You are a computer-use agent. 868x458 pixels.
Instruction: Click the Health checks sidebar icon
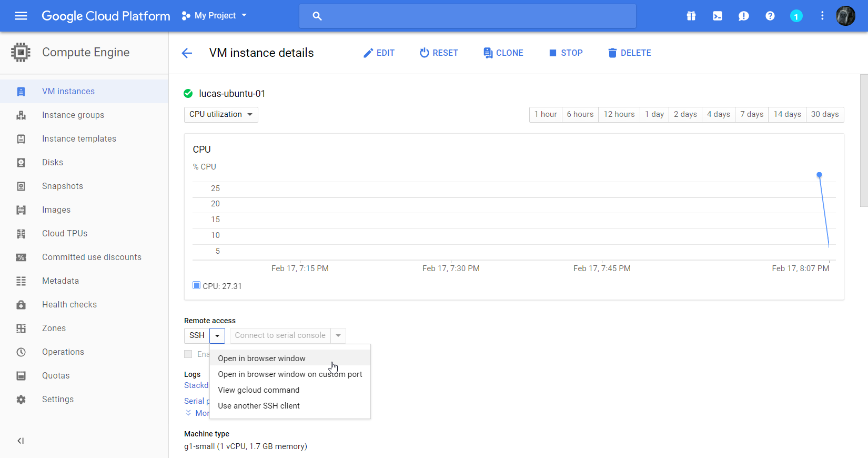point(21,305)
